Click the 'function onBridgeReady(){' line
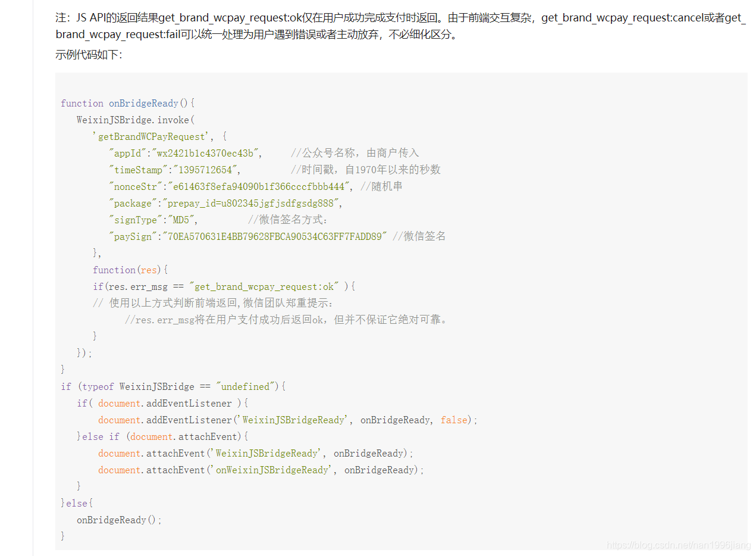 (x=128, y=103)
